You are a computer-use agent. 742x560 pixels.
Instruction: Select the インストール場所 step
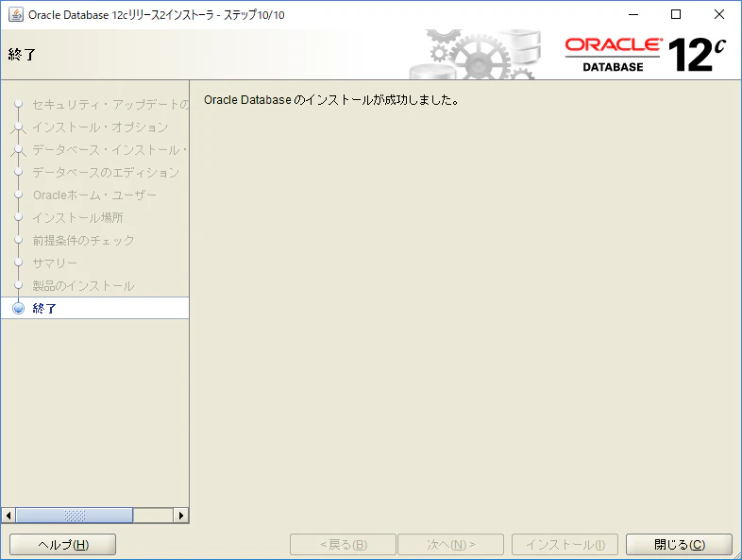[x=77, y=217]
